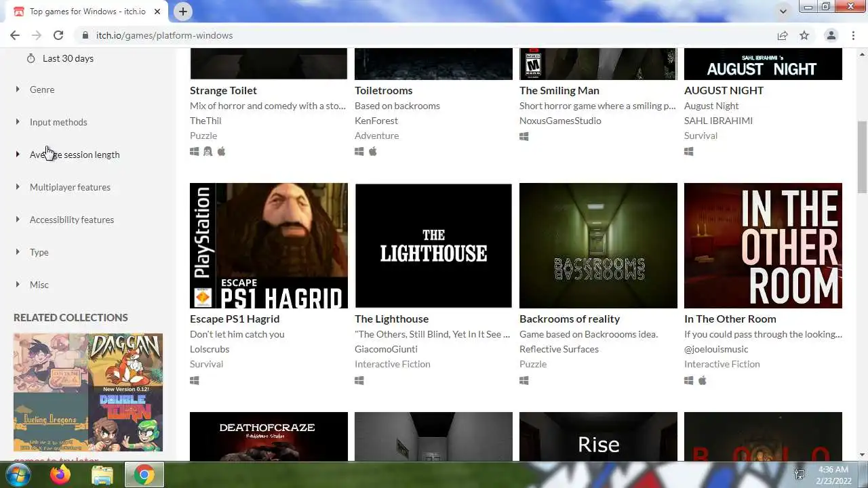
Task: Click Windows icon under AUGUST NIGHT
Action: tap(689, 152)
